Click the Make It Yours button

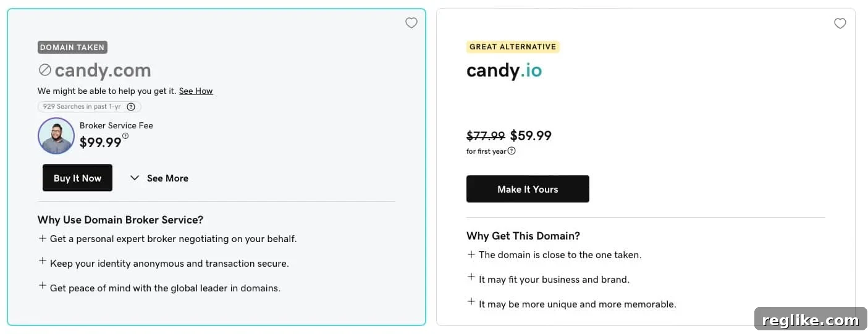point(528,189)
